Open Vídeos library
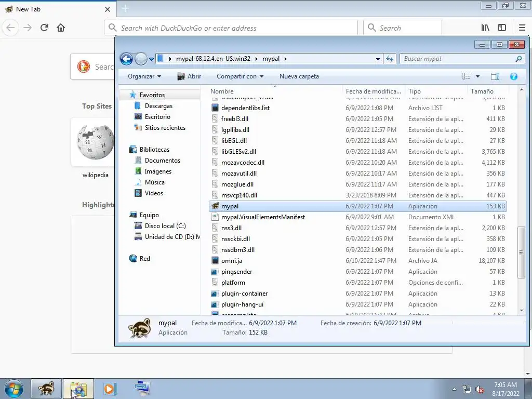The image size is (532, 399). point(154,193)
